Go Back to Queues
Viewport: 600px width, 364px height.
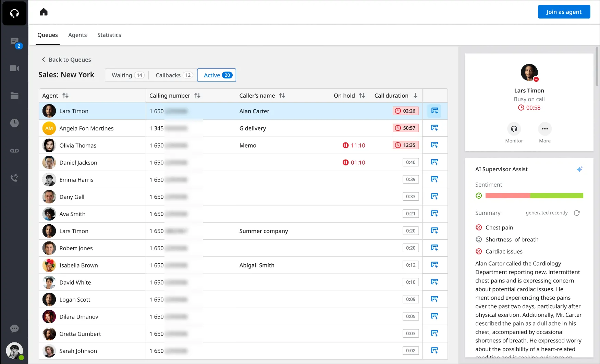[66, 60]
